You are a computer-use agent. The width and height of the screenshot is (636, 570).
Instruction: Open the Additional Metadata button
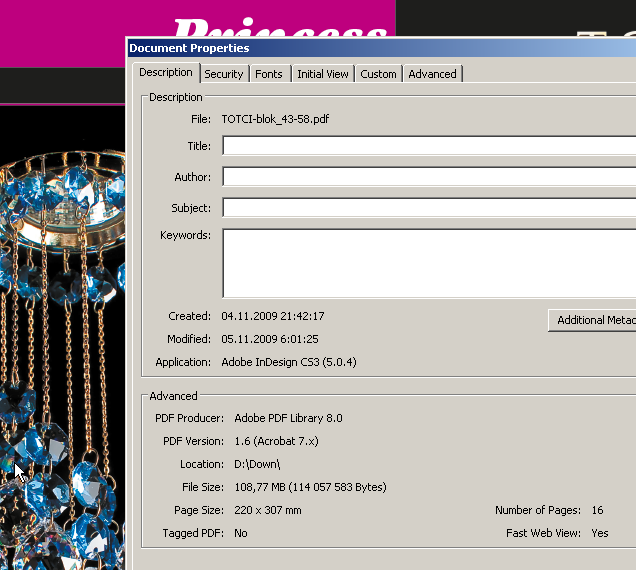(592, 320)
